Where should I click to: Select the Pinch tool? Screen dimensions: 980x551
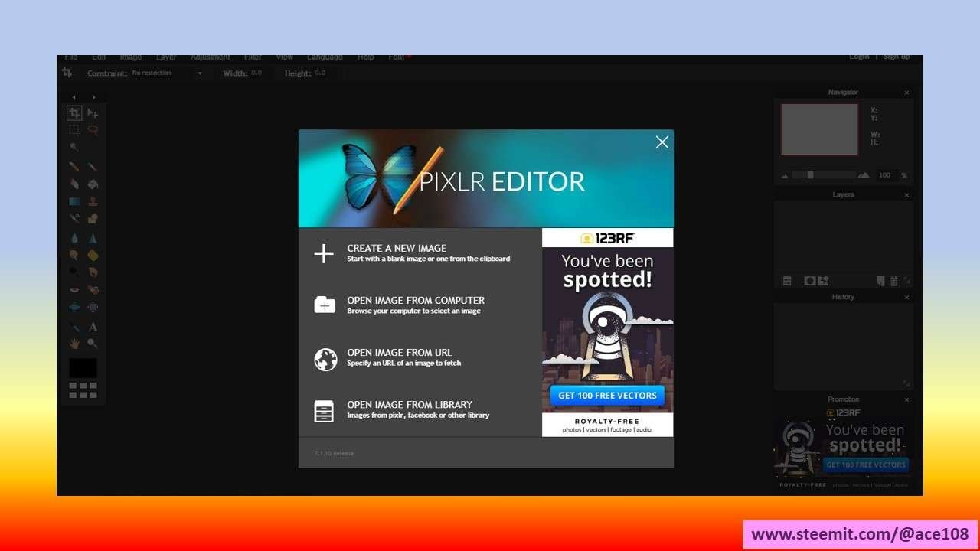[x=93, y=307]
